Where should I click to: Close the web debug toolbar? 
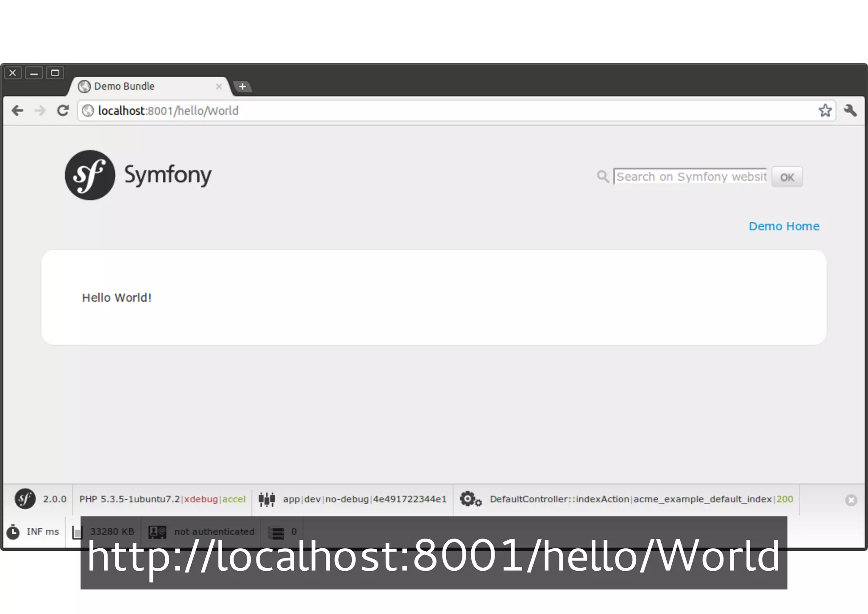(x=851, y=500)
